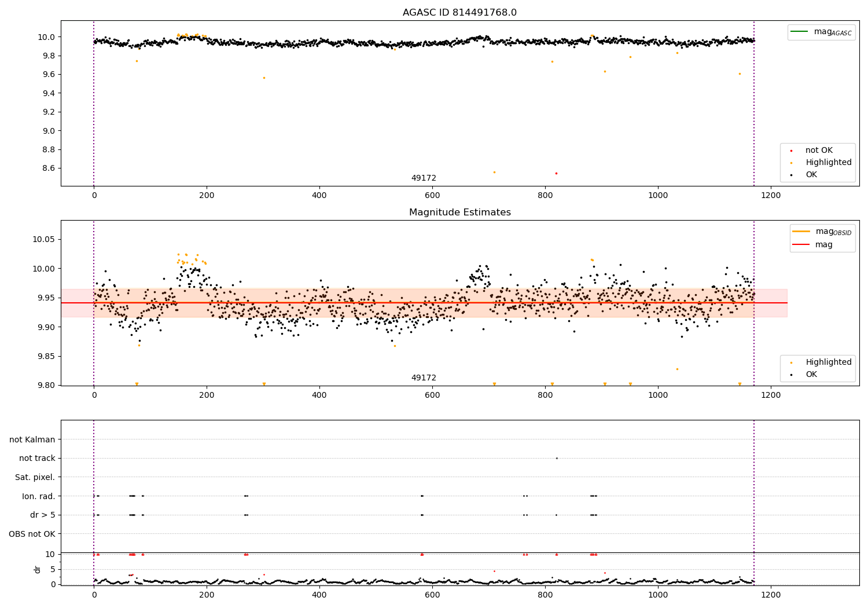The width and height of the screenshot is (868, 608).
Task: Click the 'Magnitude Estimates' subplot title
Action: click(x=459, y=213)
